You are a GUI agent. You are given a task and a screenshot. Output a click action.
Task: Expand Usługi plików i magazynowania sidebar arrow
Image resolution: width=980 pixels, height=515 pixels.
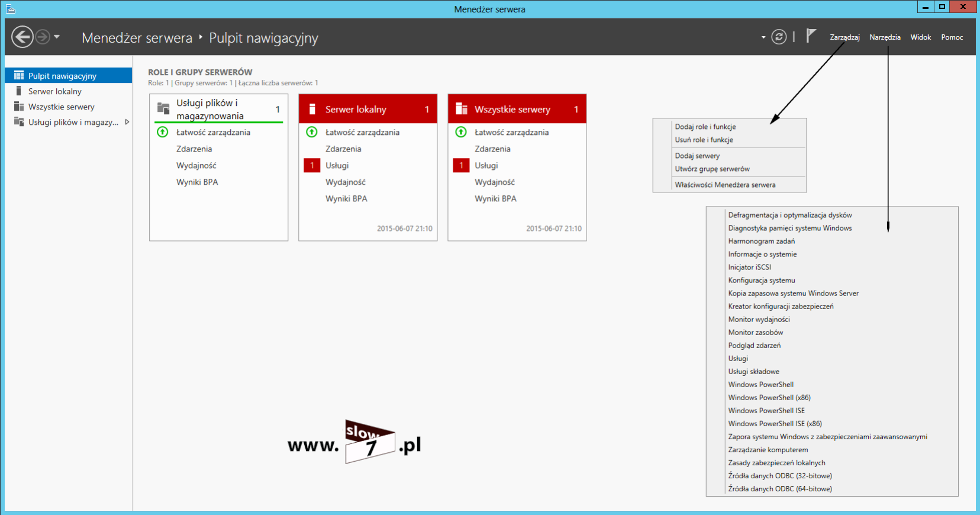point(127,122)
